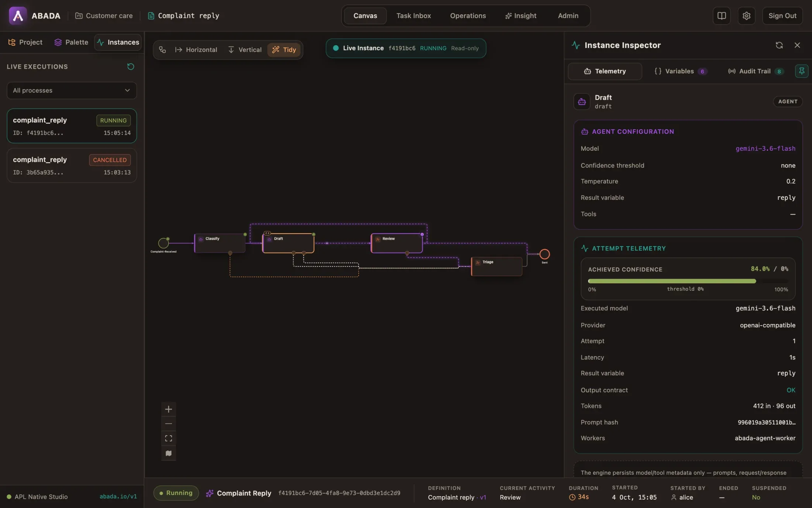Open the Admin tab

[568, 16]
